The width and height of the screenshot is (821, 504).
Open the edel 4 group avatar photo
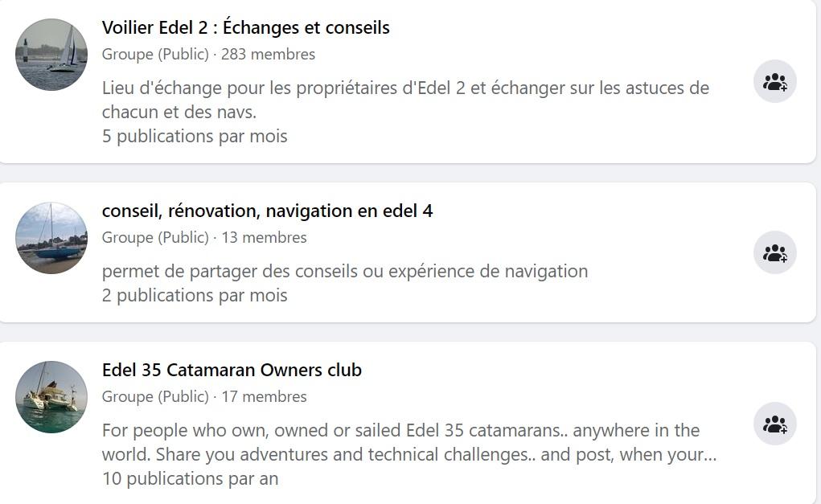coord(51,238)
